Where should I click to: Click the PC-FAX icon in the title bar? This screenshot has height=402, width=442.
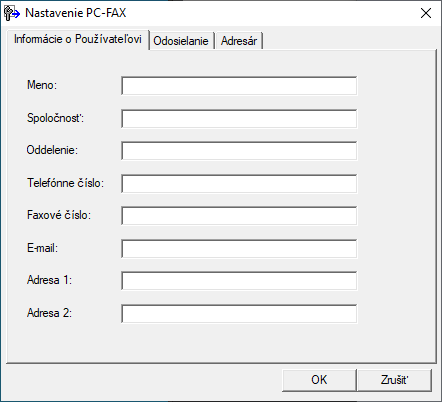pos(12,13)
